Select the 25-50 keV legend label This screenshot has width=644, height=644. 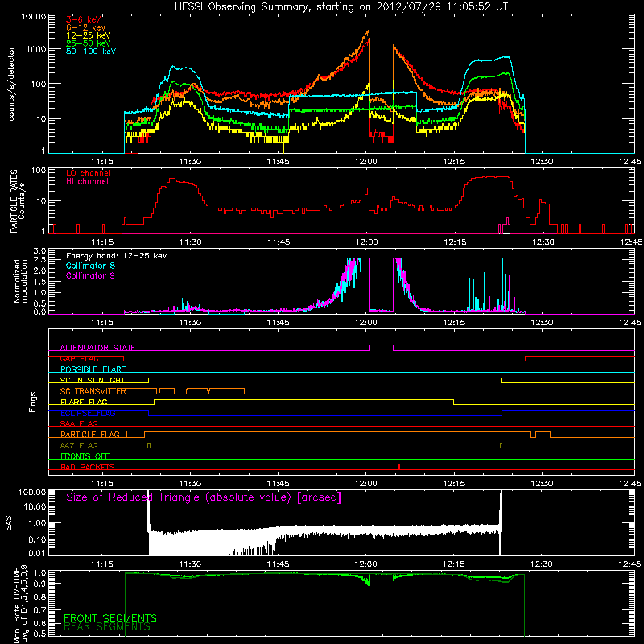[x=89, y=43]
